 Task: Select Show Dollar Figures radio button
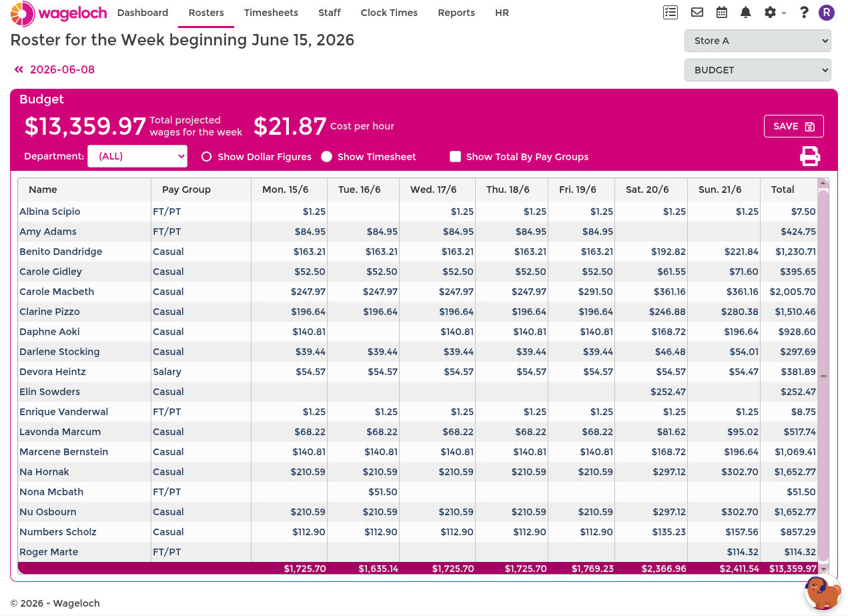[207, 157]
